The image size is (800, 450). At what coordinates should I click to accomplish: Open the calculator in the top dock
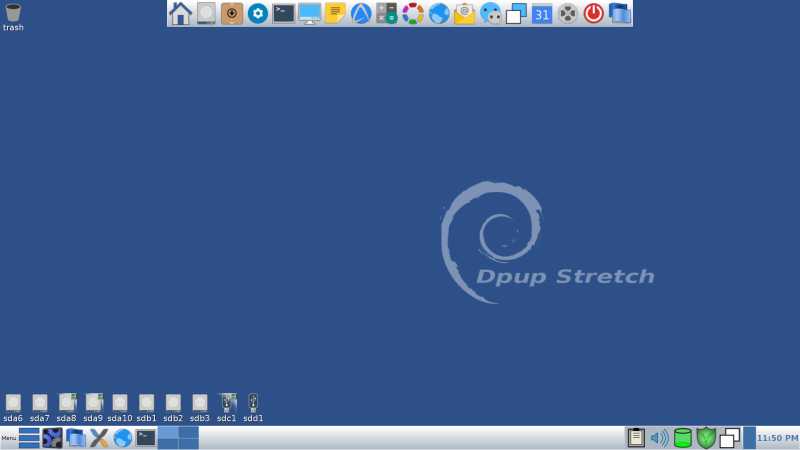[386, 13]
